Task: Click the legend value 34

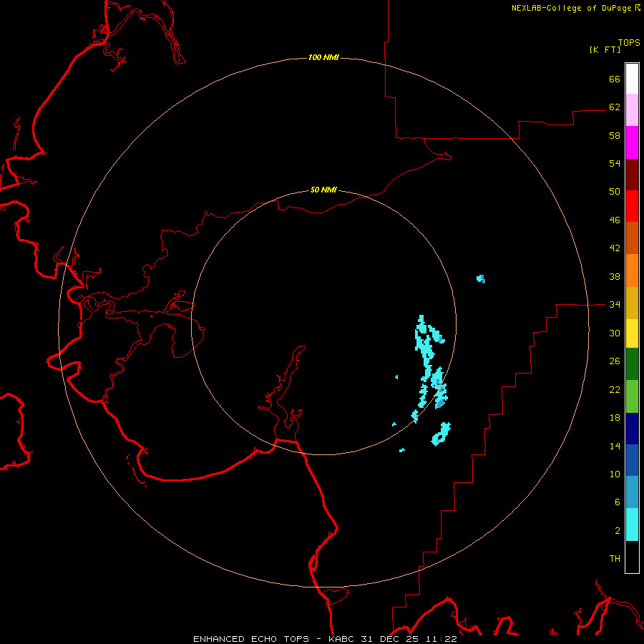Action: [x=615, y=304]
